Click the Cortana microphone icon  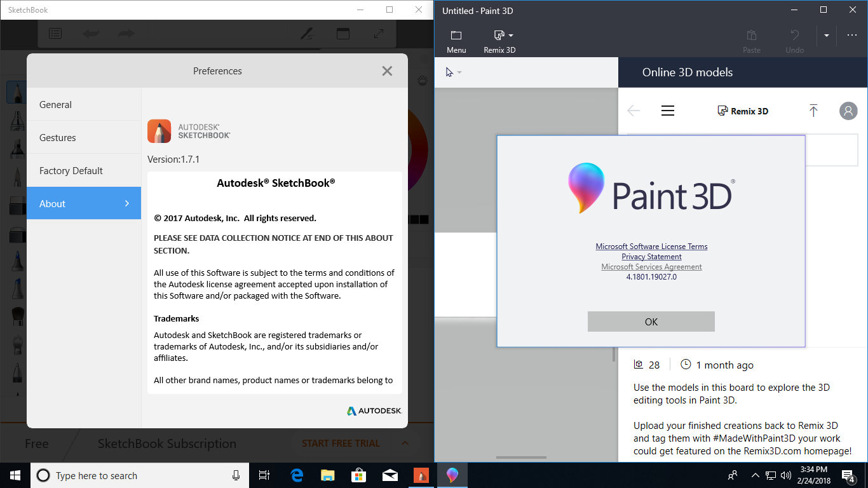[236, 475]
